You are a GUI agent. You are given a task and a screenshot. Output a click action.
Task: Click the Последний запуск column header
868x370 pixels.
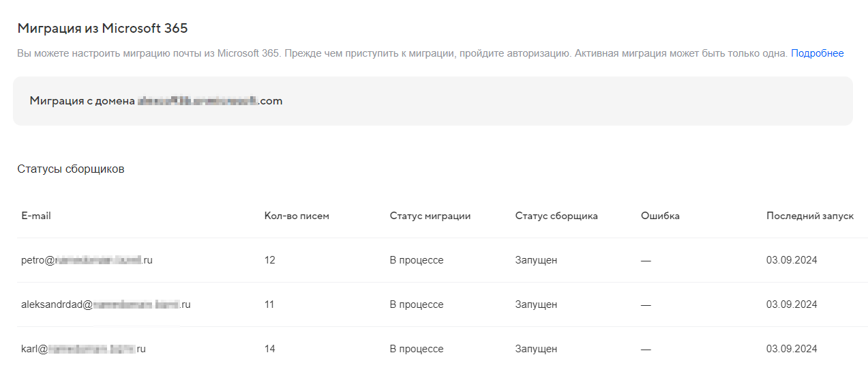(x=809, y=216)
